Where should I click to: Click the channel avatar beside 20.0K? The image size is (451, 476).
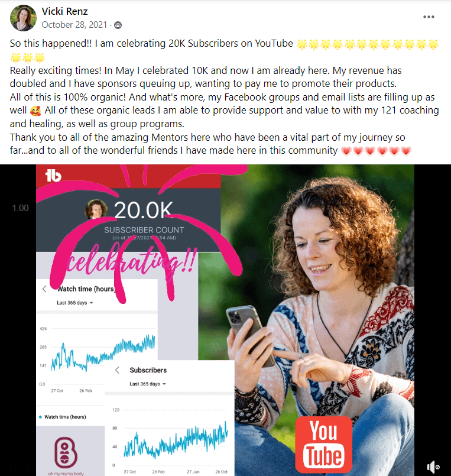click(96, 209)
